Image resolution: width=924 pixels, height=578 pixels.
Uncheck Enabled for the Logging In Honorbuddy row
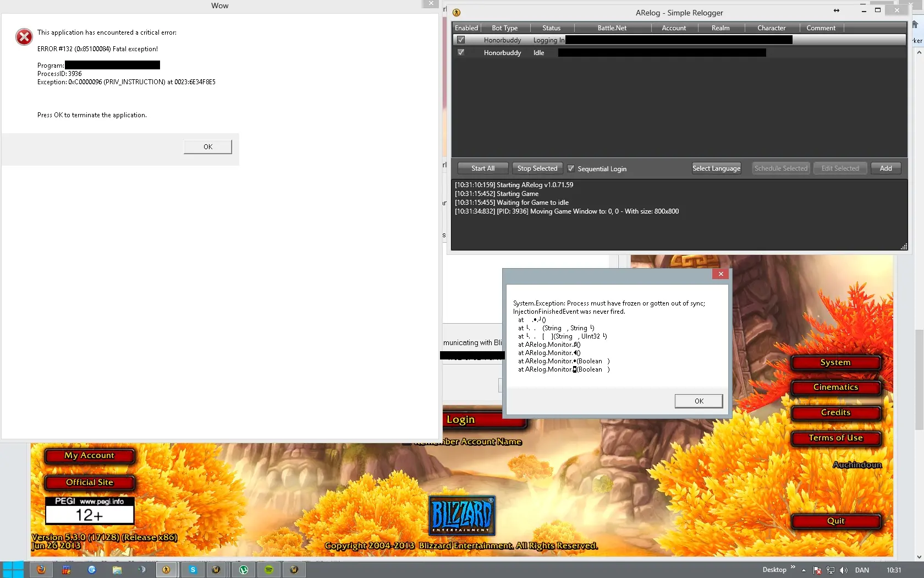coord(461,40)
